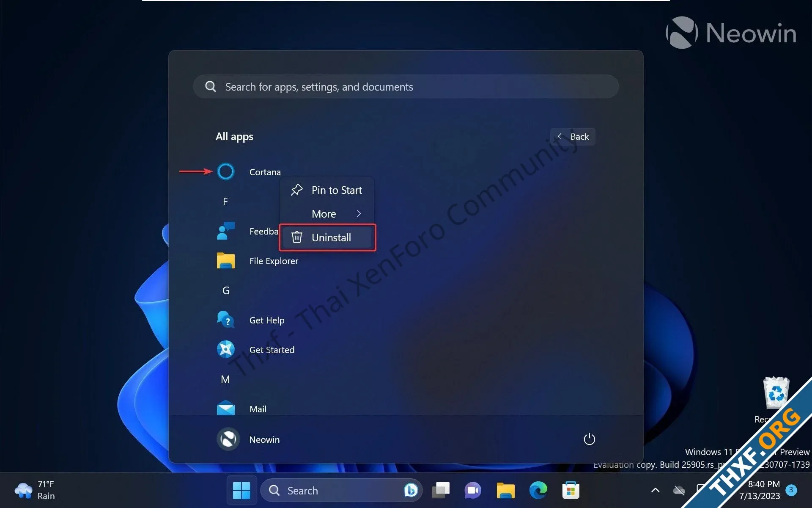
Task: Open the weather widget showing 71°F Rain
Action: point(35,490)
